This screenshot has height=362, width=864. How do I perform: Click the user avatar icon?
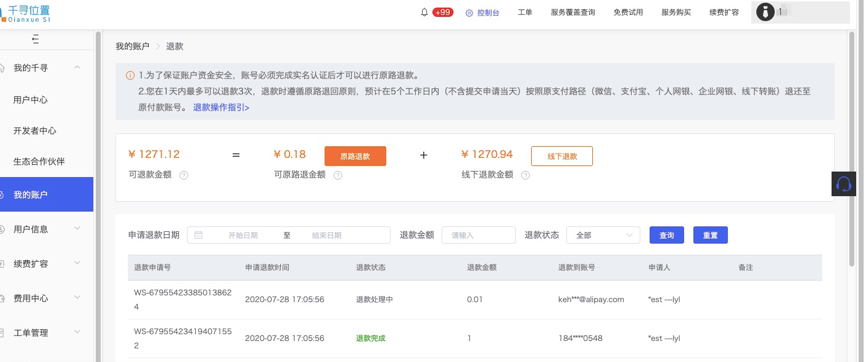click(765, 12)
